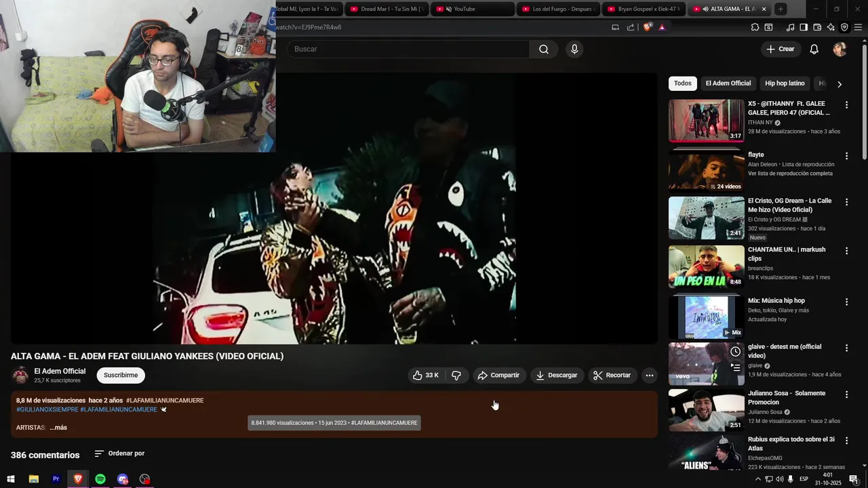Focus the Buscar search field

click(409, 49)
